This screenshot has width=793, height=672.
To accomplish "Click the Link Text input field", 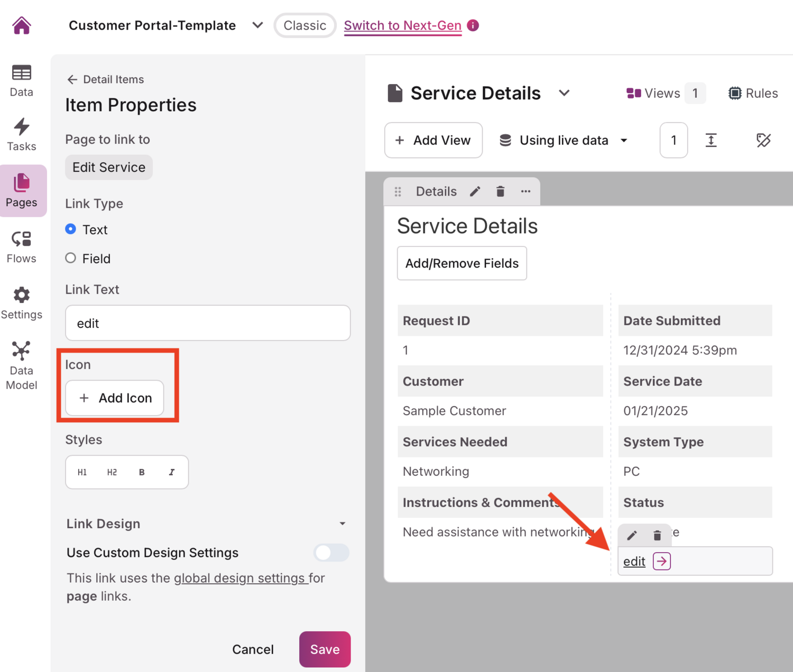I will coord(207,323).
